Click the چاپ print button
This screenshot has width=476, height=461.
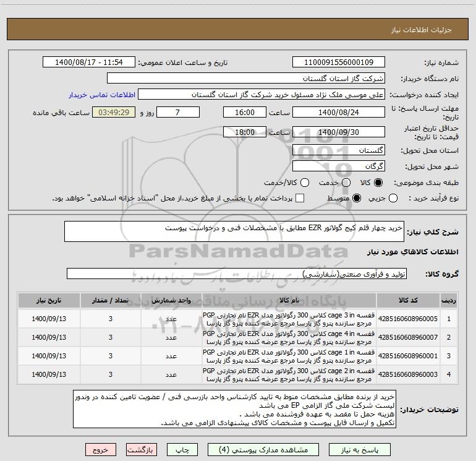[x=182, y=450]
